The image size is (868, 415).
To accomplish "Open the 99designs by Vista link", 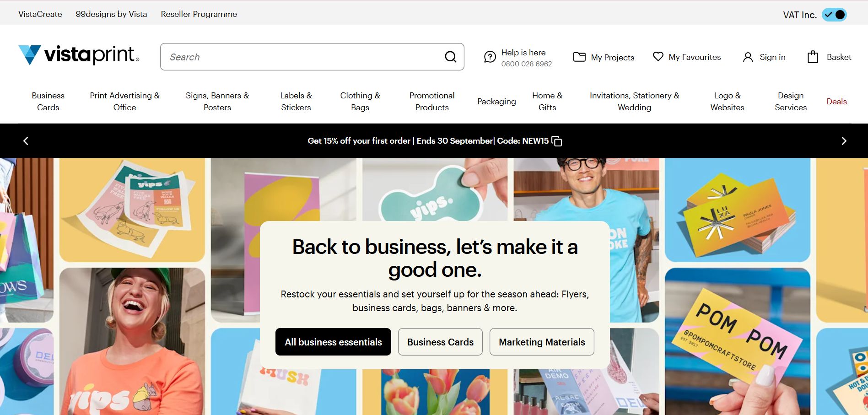I will coord(111,14).
